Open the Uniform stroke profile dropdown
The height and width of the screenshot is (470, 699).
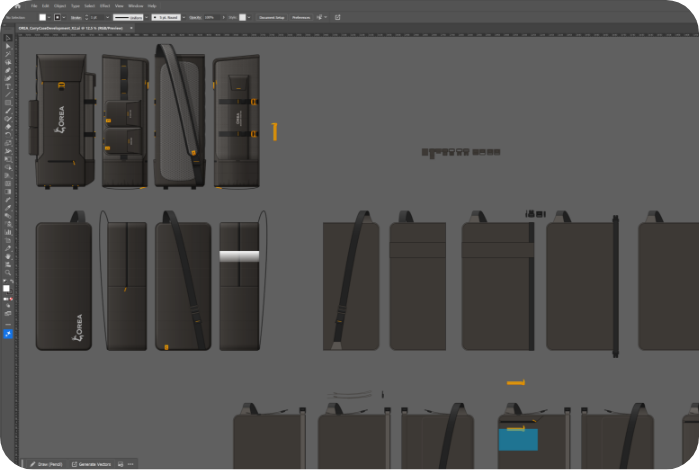(x=128, y=17)
